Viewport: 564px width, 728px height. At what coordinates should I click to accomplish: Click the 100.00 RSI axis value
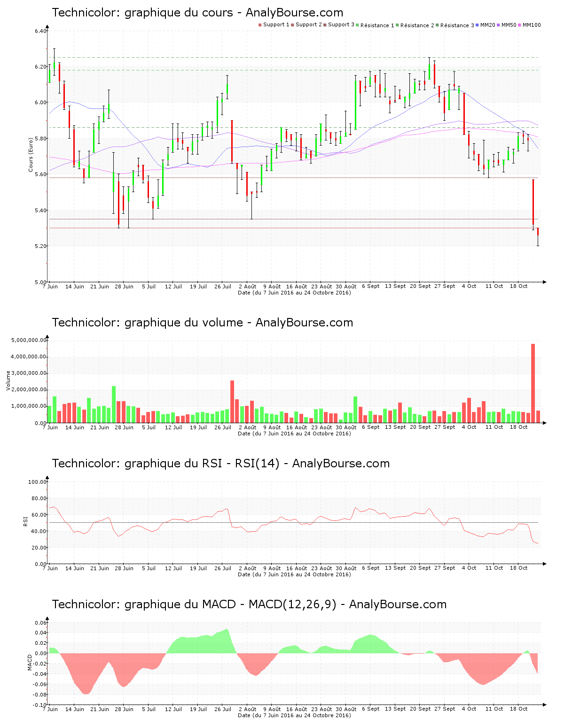point(38,482)
